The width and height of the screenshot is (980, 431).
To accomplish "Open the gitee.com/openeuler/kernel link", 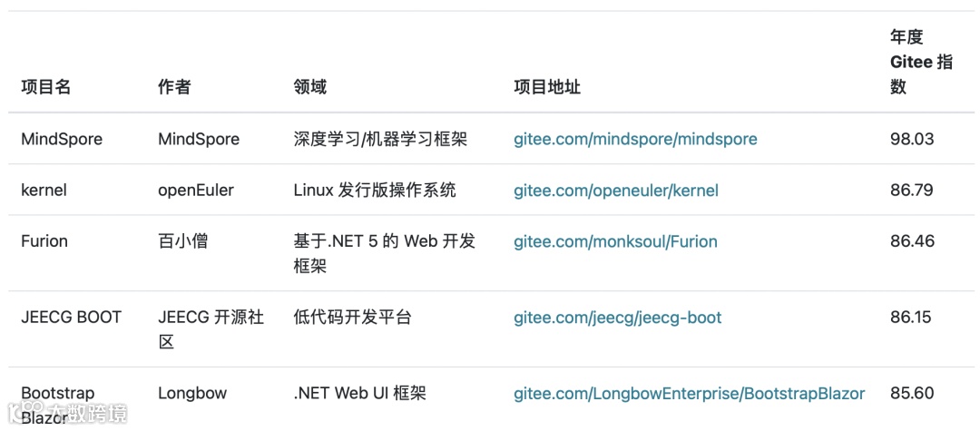I will [x=615, y=190].
